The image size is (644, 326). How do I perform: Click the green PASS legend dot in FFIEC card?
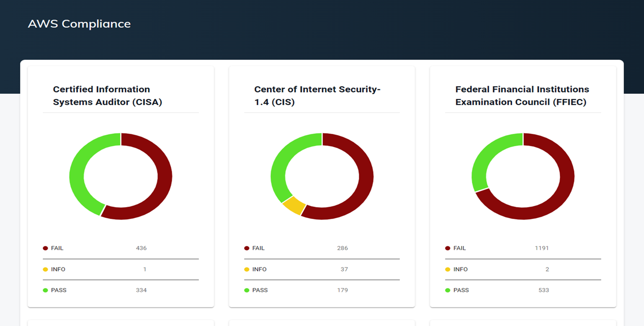[x=448, y=290]
